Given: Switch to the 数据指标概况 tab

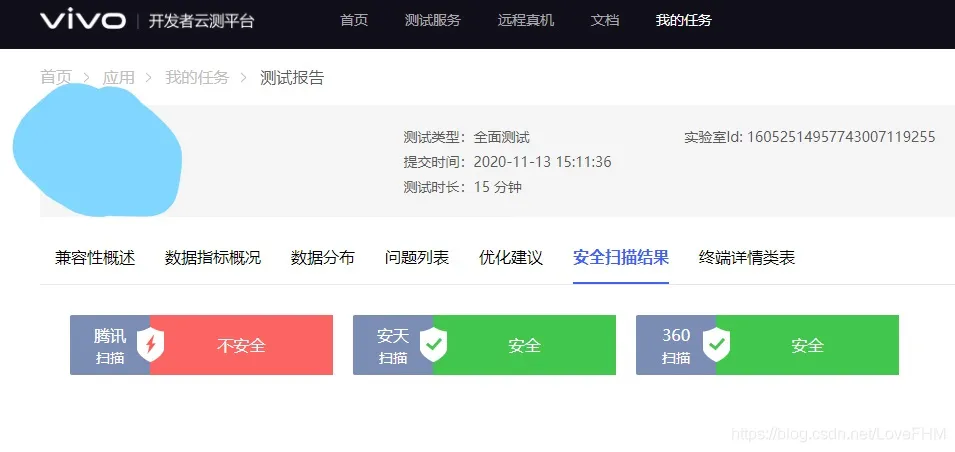Looking at the screenshot, I should (213, 258).
